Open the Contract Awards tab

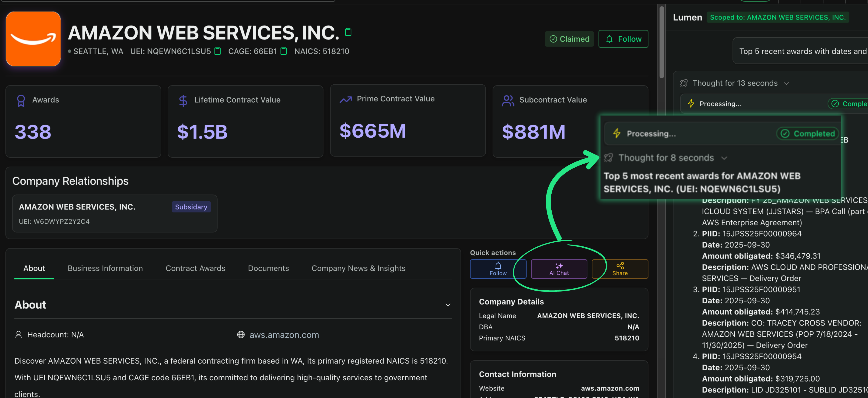(x=195, y=268)
